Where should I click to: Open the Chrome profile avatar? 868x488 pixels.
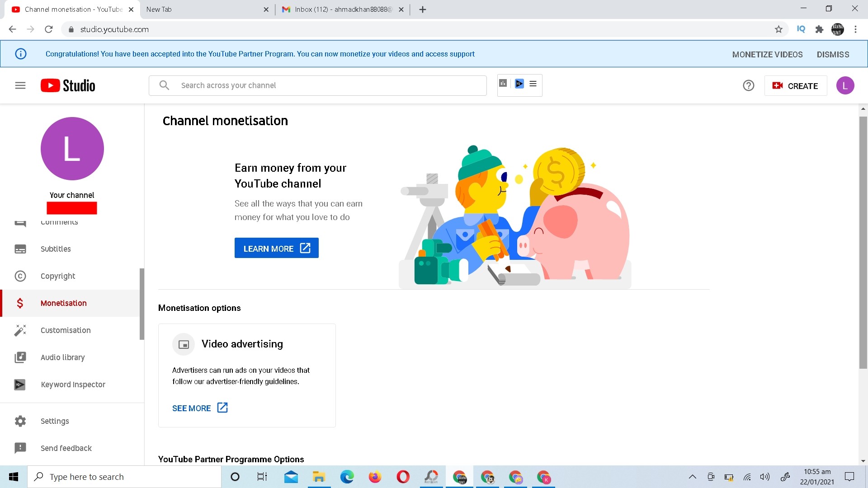coord(838,29)
